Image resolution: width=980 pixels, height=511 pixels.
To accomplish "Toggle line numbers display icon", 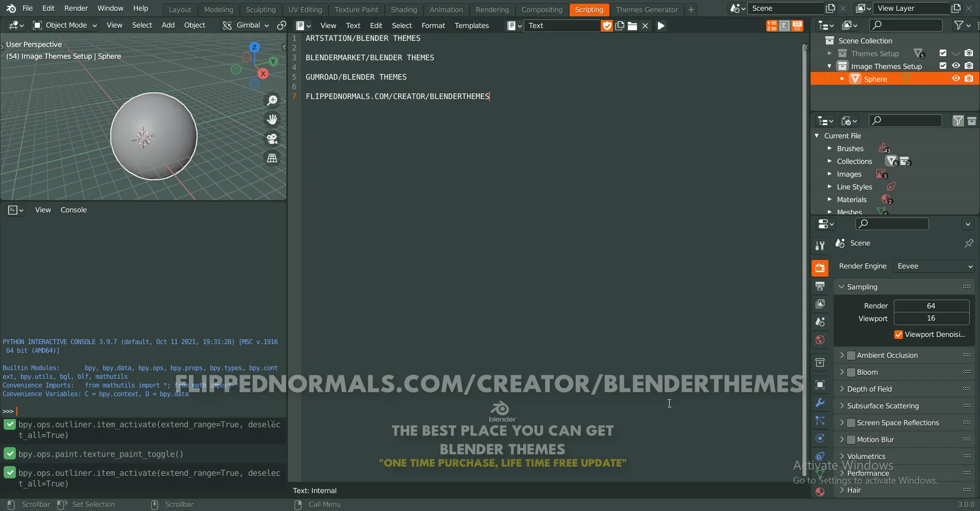I will tap(772, 26).
